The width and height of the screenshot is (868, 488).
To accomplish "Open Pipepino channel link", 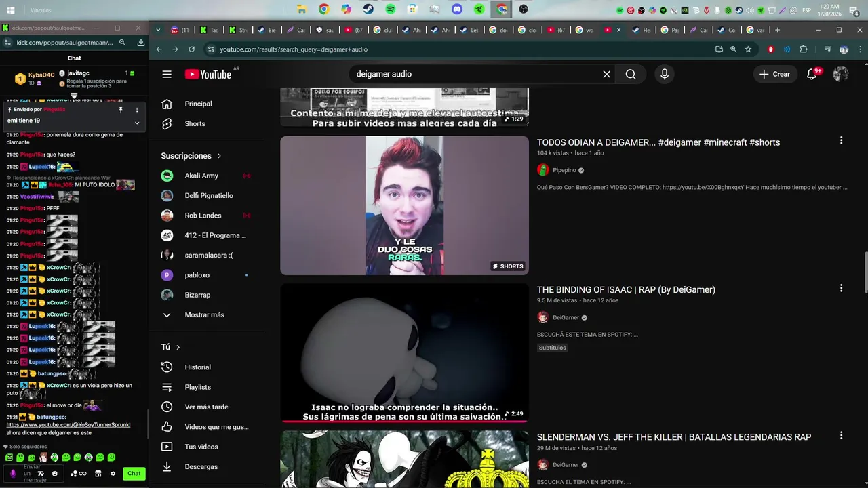I will click(x=564, y=170).
